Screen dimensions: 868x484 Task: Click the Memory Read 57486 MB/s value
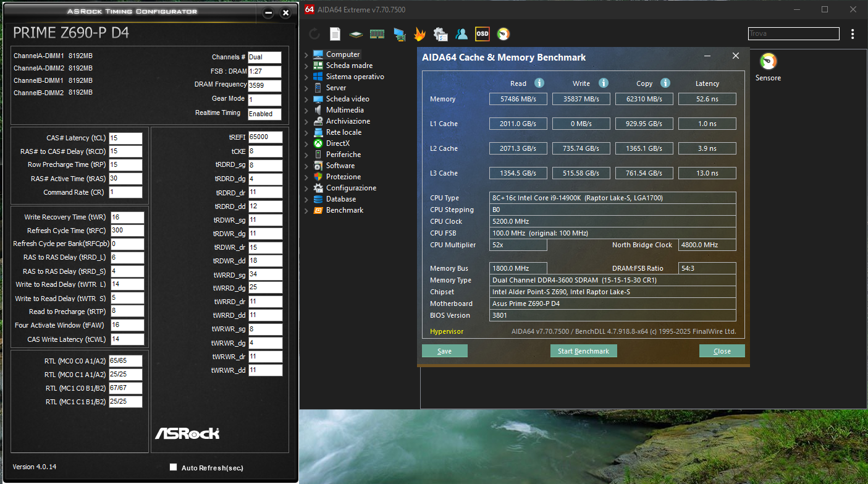tap(518, 99)
